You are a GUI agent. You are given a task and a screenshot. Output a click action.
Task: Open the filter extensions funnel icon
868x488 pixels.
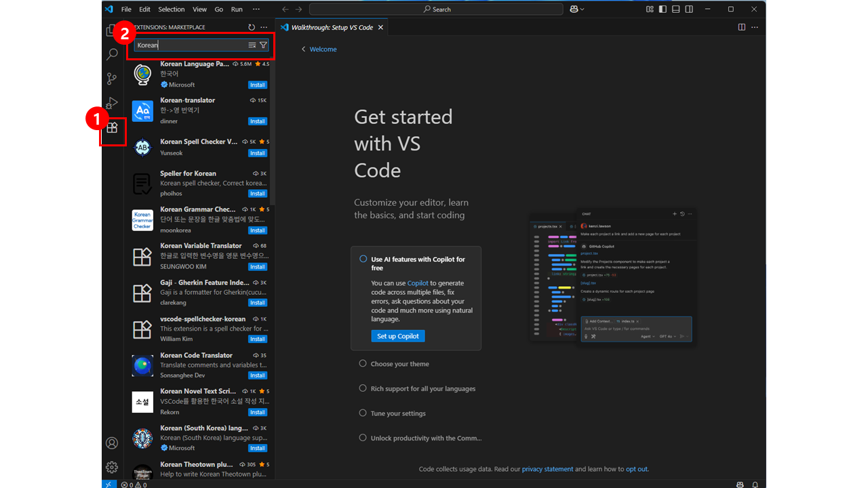coord(263,45)
